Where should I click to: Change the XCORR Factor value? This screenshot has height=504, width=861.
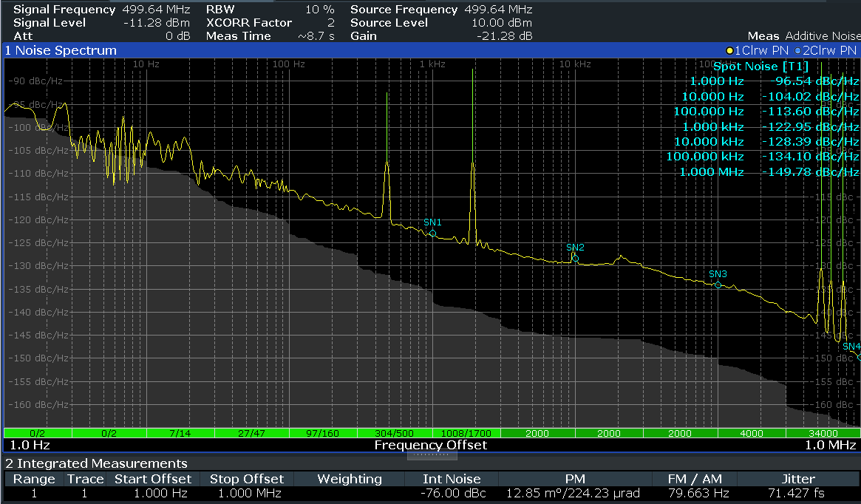coord(270,23)
